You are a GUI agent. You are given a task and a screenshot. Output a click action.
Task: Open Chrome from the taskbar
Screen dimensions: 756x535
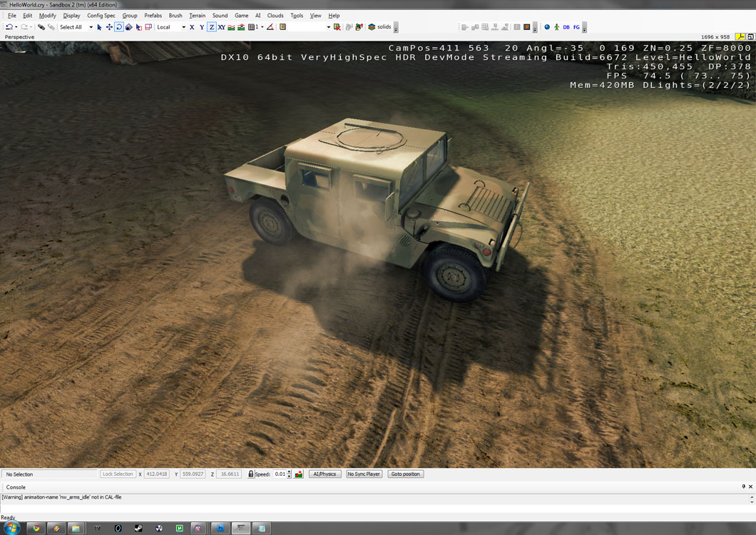pos(36,529)
